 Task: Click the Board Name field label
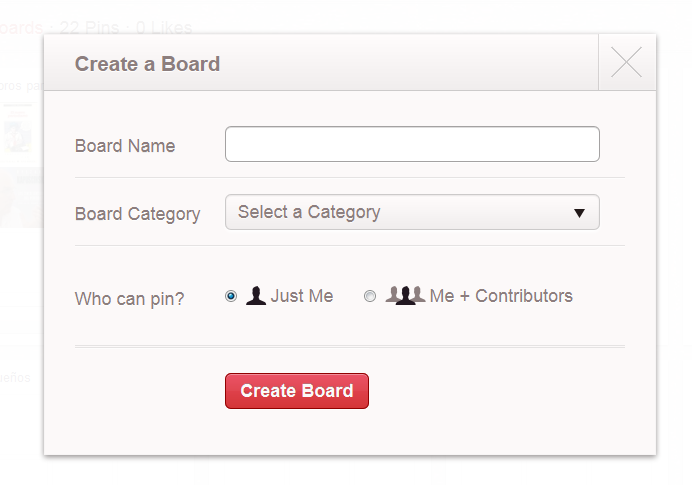click(125, 146)
